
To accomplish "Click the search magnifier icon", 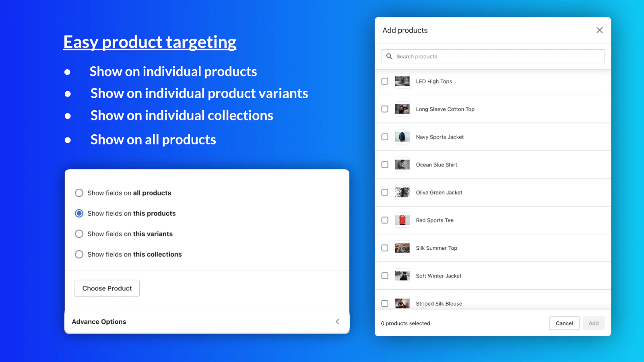I will point(389,56).
